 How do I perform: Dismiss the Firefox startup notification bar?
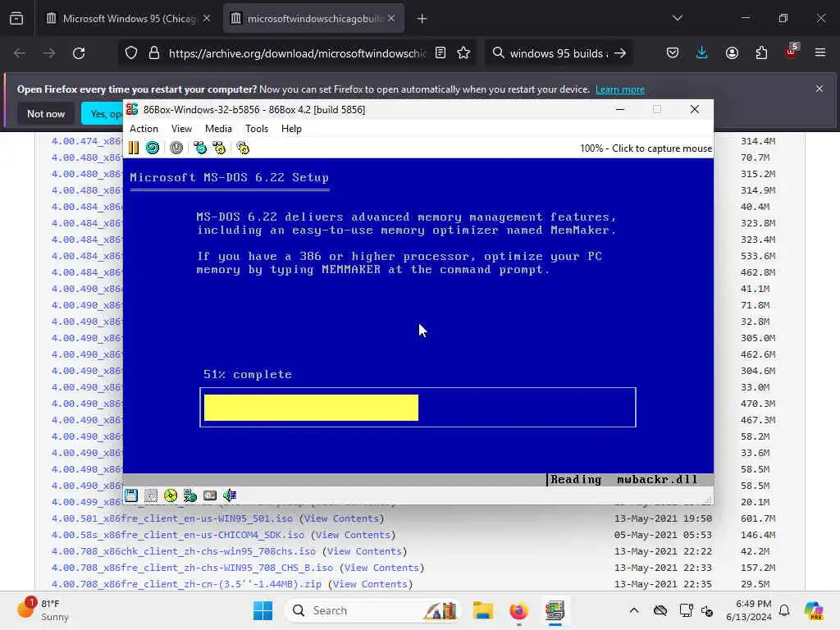tap(819, 89)
